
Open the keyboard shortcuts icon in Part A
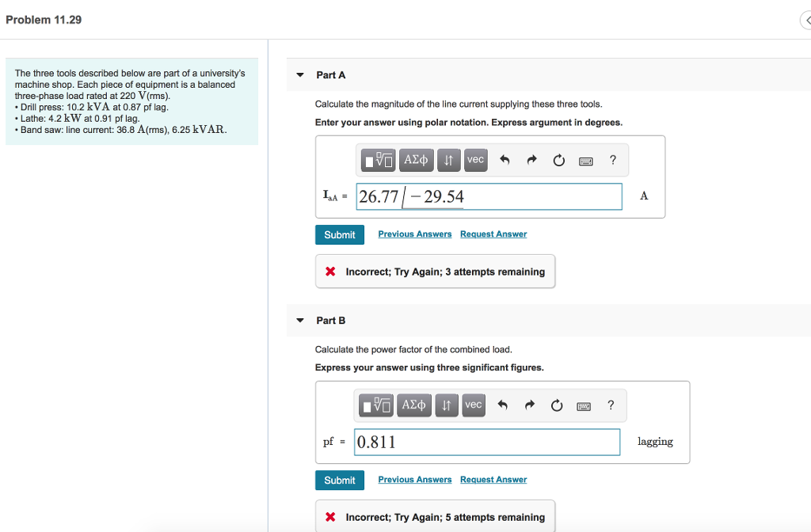click(x=585, y=160)
